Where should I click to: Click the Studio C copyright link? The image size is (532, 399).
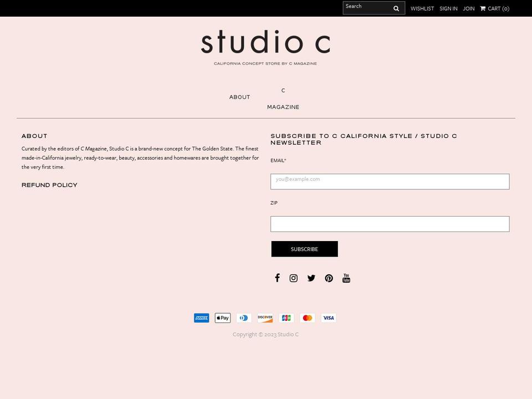pos(288,334)
